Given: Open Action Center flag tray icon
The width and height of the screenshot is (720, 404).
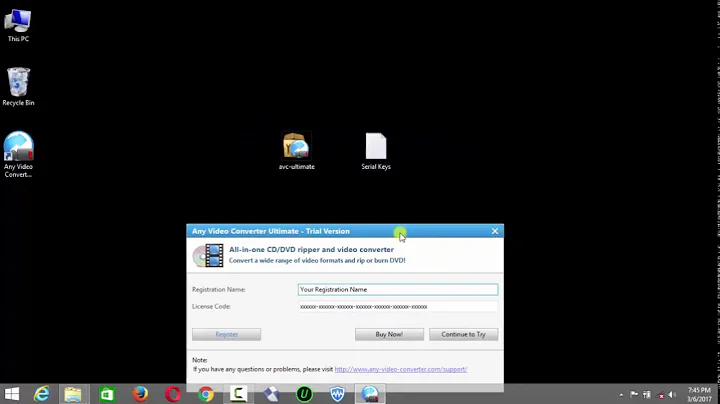Looking at the screenshot, I should pyautogui.click(x=634, y=394).
